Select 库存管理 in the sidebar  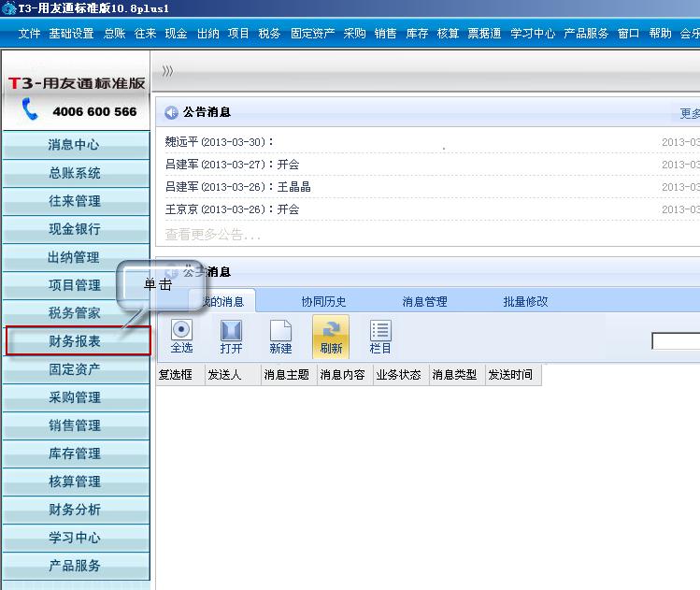point(76,453)
